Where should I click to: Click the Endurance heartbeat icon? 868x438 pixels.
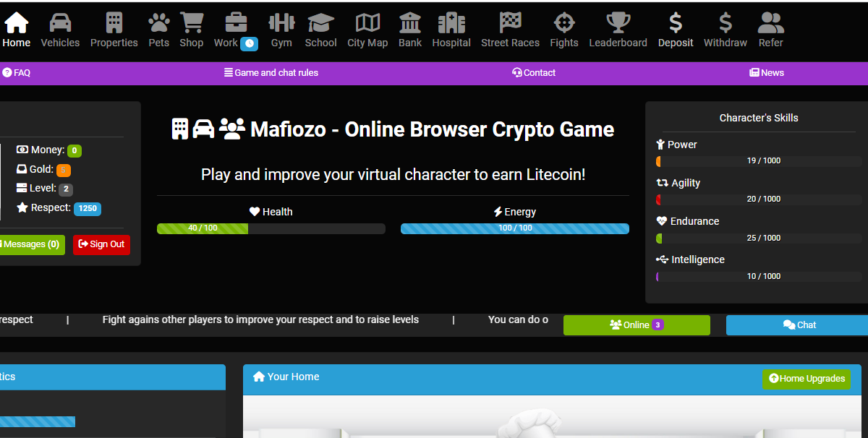click(x=661, y=221)
